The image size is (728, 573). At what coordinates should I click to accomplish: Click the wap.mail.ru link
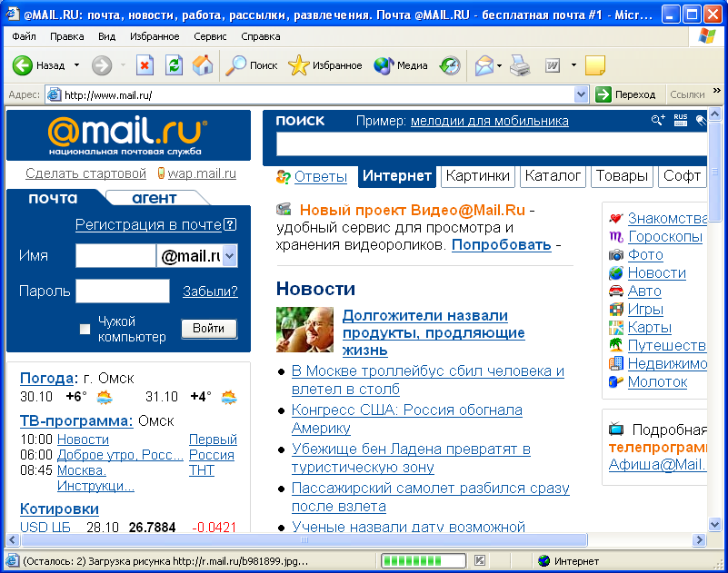pyautogui.click(x=202, y=173)
